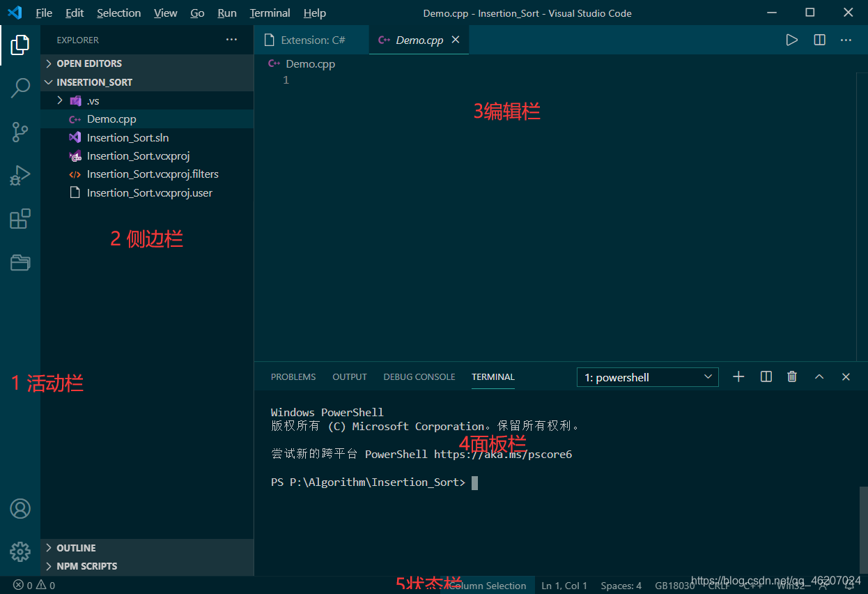
Task: Open editor More Actions ellipsis
Action: [846, 40]
